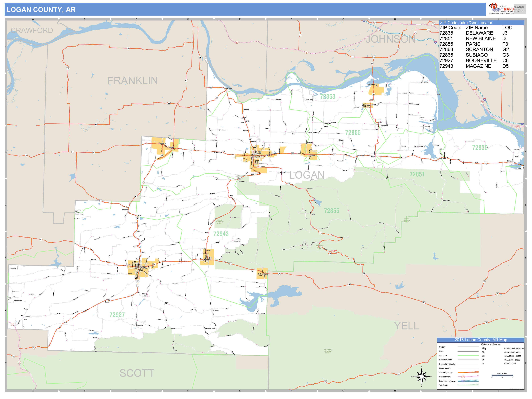532x399 pixels.
Task: Click the green 72855 label on the map
Action: tap(332, 211)
